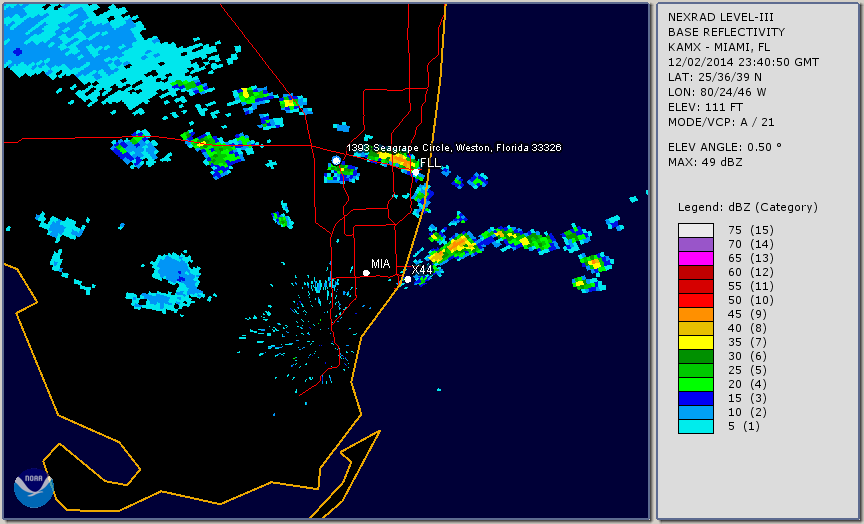Click the MIA airport label
The width and height of the screenshot is (864, 524).
tap(381, 264)
